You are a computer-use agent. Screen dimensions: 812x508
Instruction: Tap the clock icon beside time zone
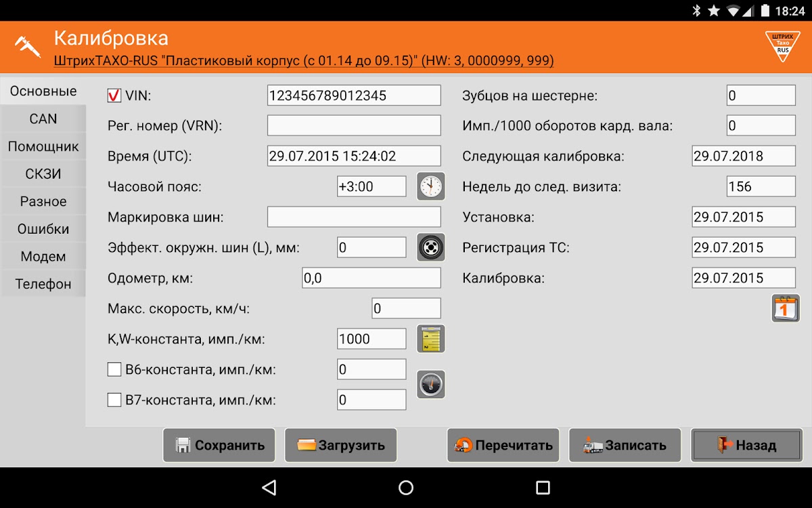(430, 186)
